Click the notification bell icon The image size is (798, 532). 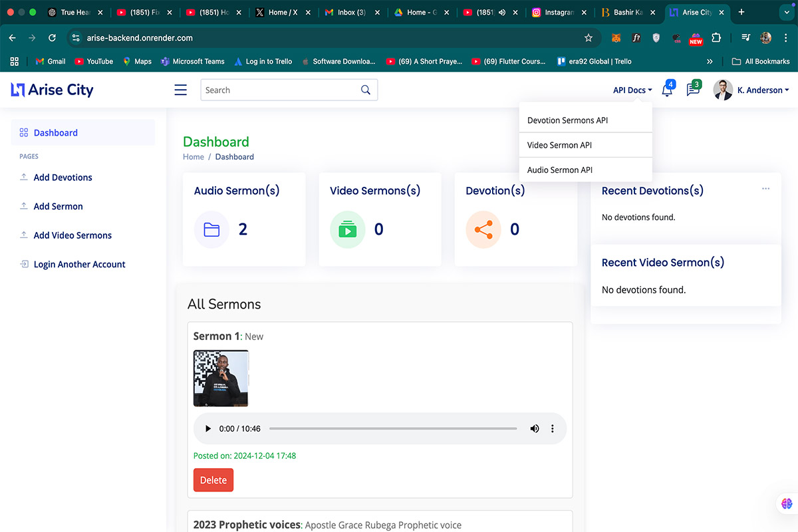pos(666,90)
